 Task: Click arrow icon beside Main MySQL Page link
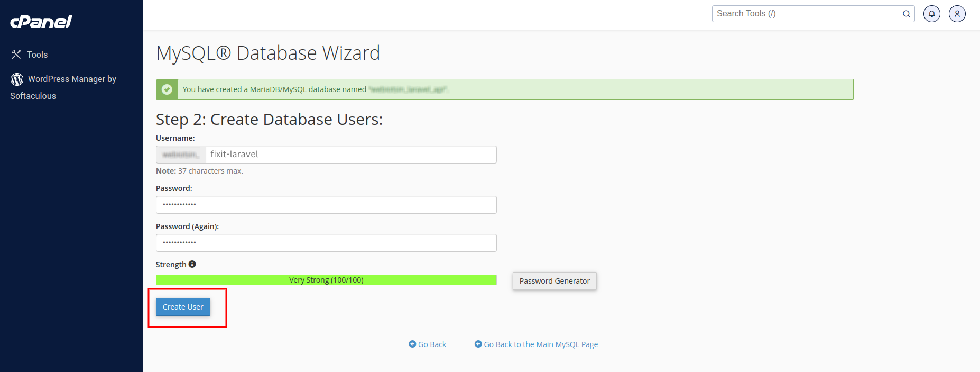click(x=478, y=344)
